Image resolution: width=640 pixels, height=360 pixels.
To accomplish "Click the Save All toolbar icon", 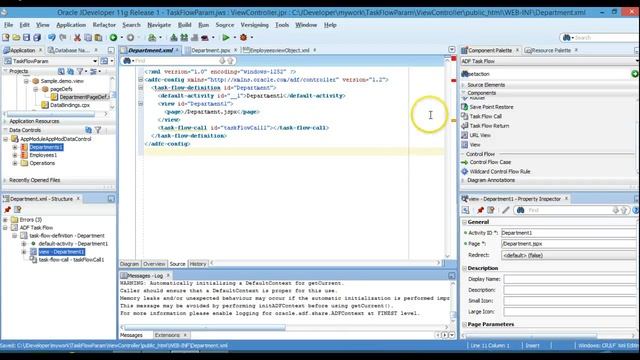I will [x=37, y=38].
